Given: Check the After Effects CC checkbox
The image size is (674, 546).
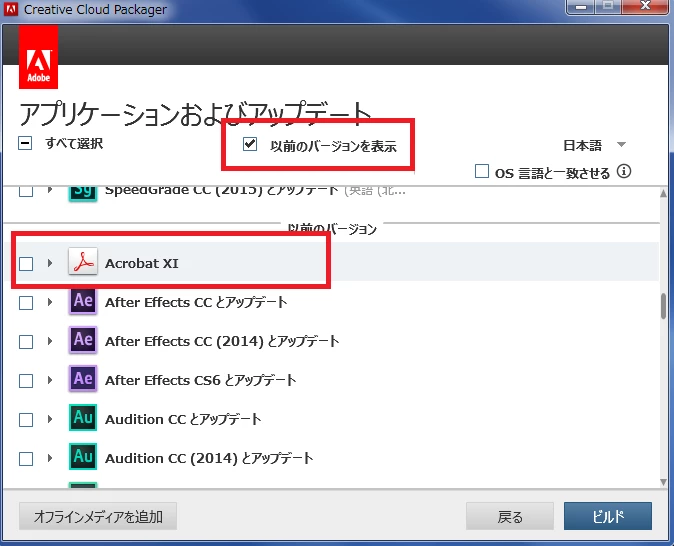Looking at the screenshot, I should pyautogui.click(x=26, y=303).
